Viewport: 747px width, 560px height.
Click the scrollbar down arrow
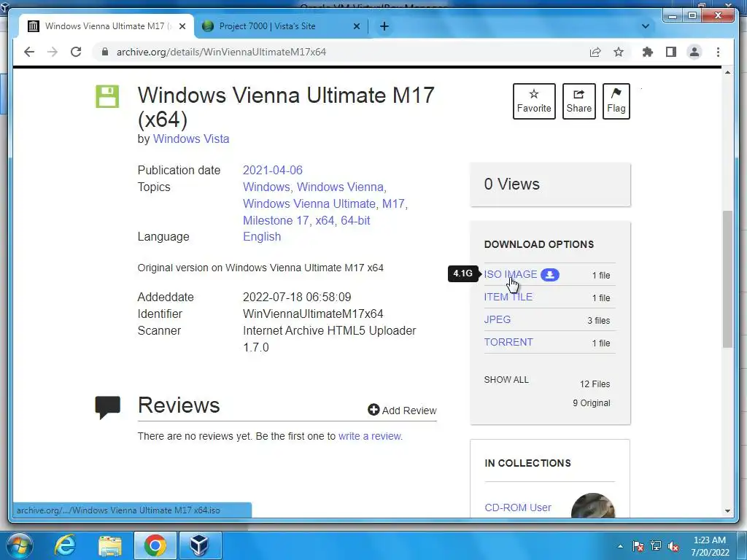coord(727,511)
